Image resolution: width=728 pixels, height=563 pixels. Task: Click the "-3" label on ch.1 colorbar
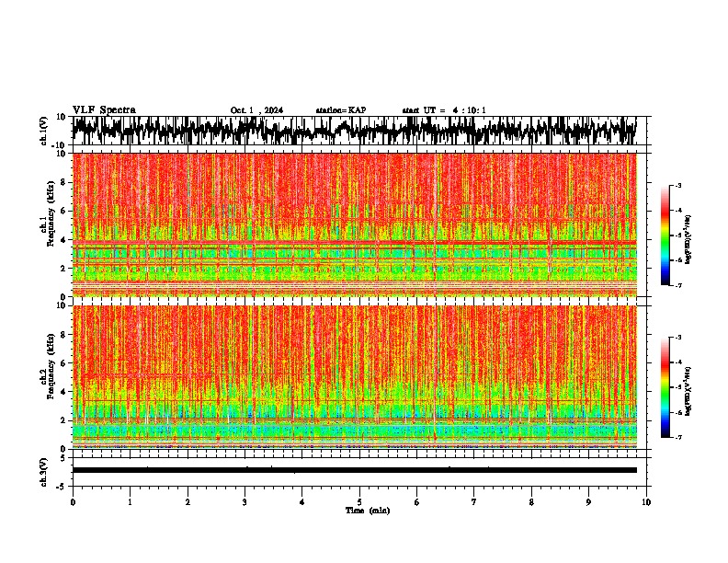point(677,185)
